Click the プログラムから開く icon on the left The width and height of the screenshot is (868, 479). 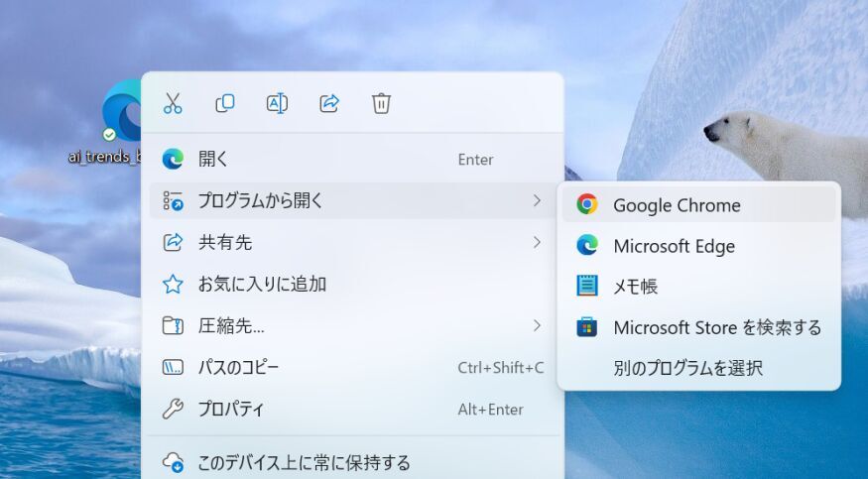pyautogui.click(x=174, y=201)
